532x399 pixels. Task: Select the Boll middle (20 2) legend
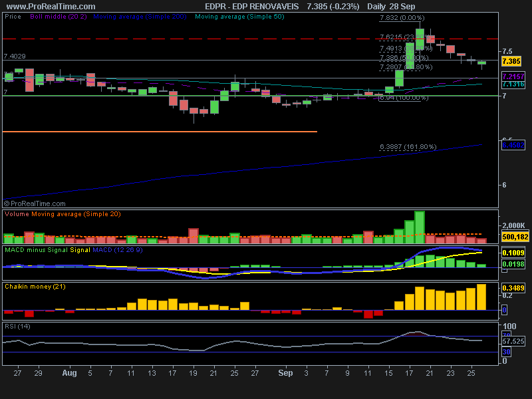(x=59, y=16)
